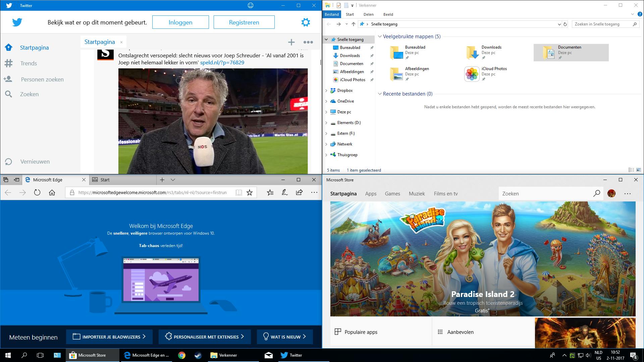The height and width of the screenshot is (362, 644).
Task: Switch to Games tab in Store
Action: click(392, 194)
